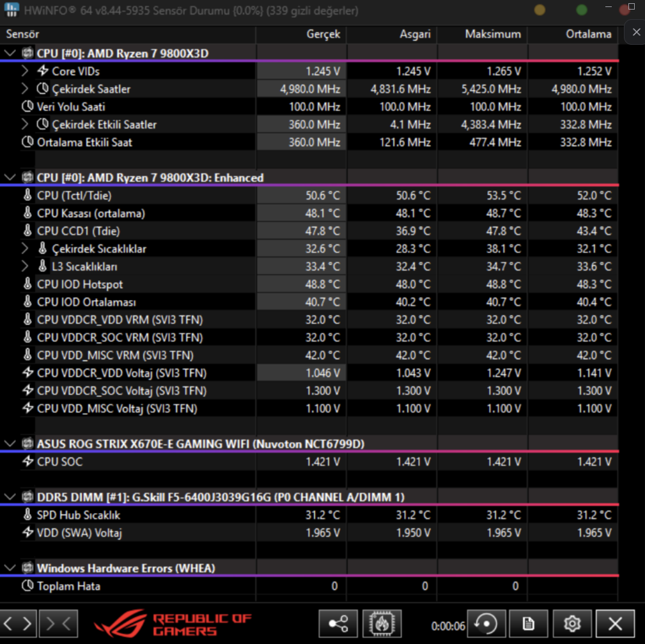Click the clock icon beside Ortalama Etkili Saat
The image size is (645, 644).
tap(27, 142)
